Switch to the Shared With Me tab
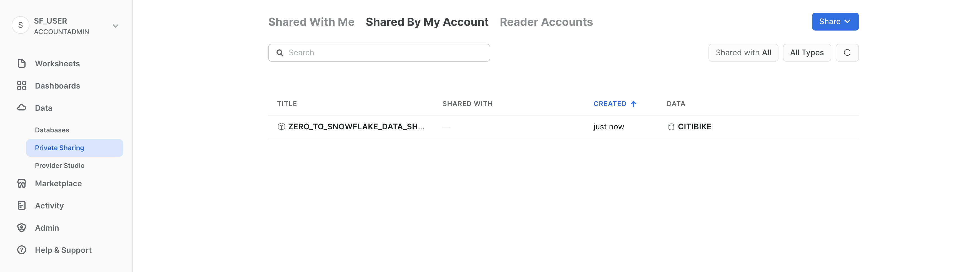 [311, 22]
